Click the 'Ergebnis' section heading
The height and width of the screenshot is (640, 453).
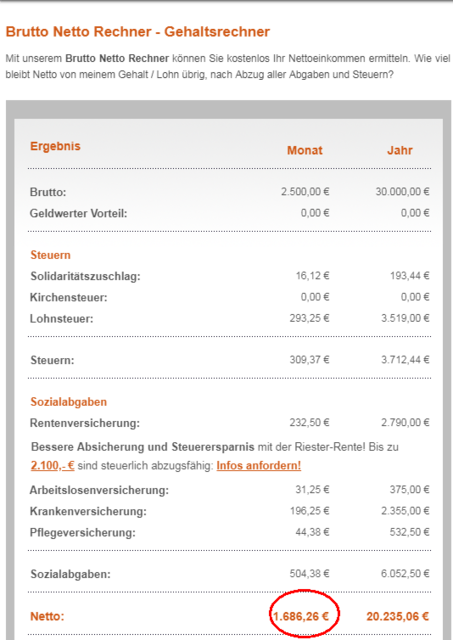55,146
